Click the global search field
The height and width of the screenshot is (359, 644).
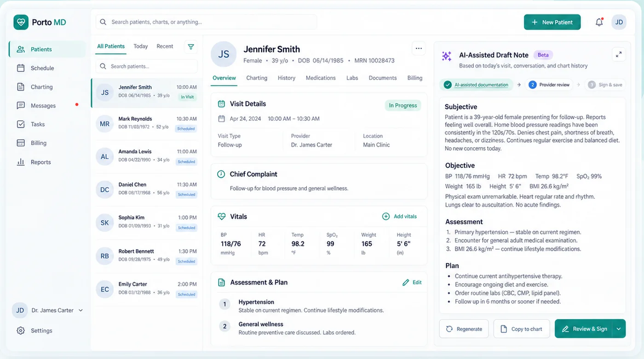pos(206,22)
